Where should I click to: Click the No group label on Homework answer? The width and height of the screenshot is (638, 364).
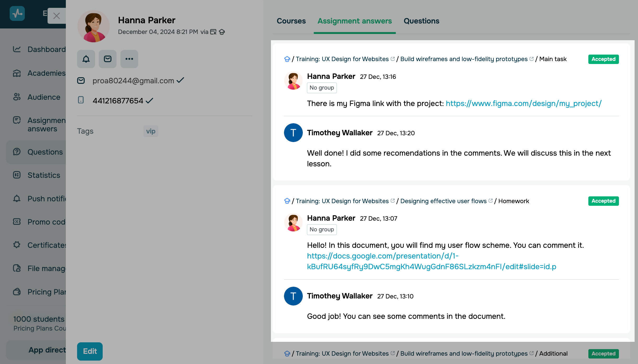click(322, 230)
